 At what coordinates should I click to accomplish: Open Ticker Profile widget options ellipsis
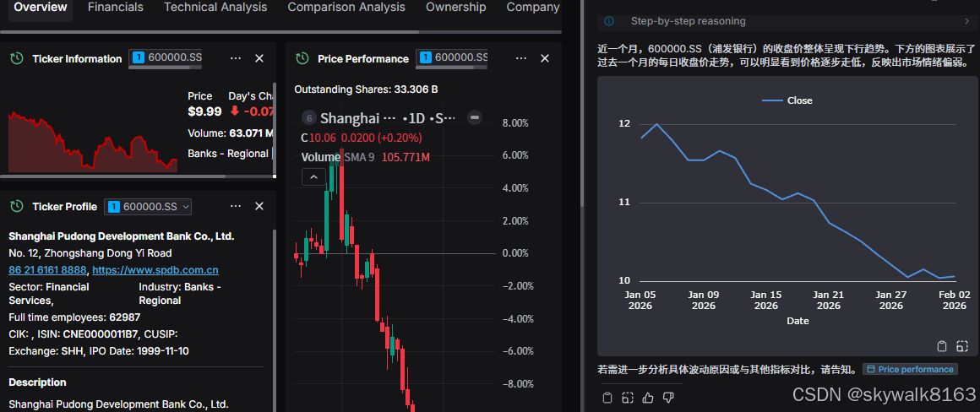click(x=236, y=206)
